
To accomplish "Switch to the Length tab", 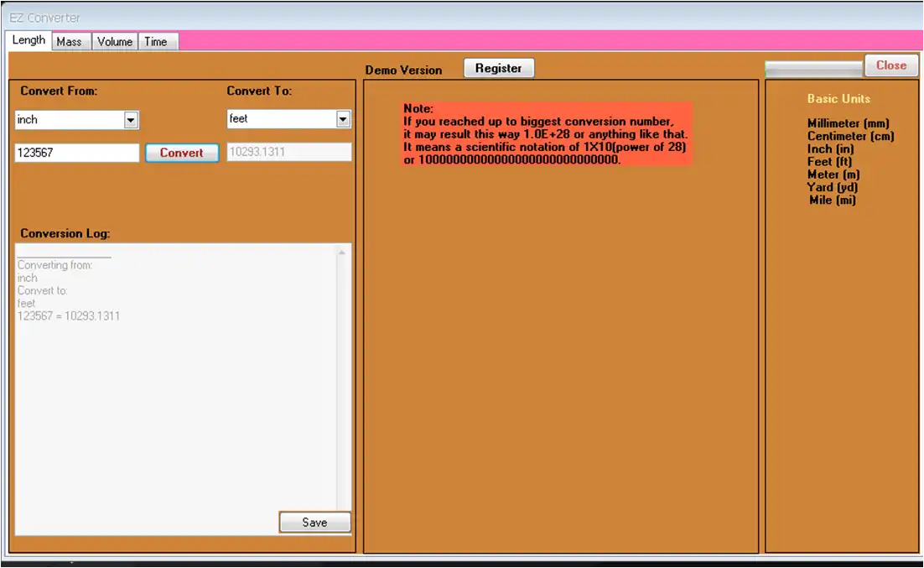I will [29, 40].
